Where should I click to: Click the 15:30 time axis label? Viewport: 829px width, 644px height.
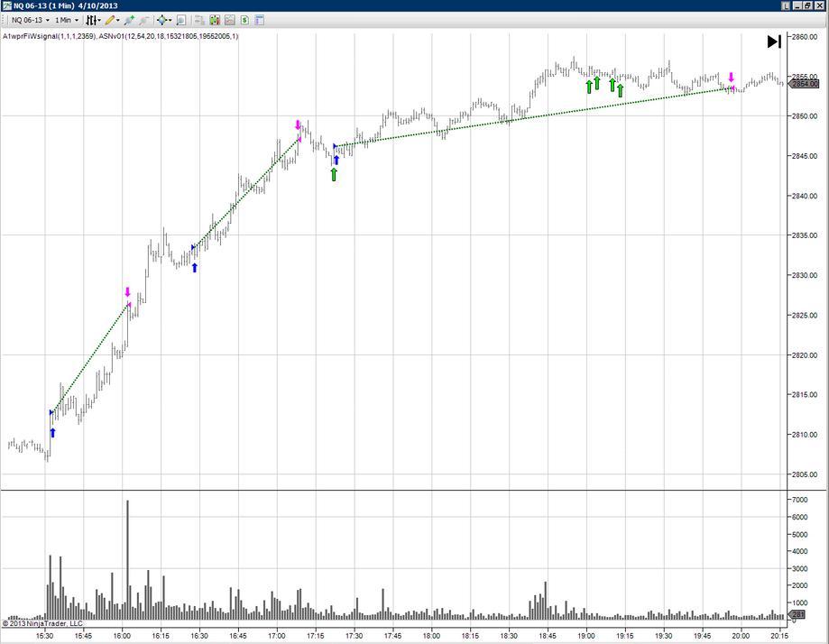coord(44,636)
